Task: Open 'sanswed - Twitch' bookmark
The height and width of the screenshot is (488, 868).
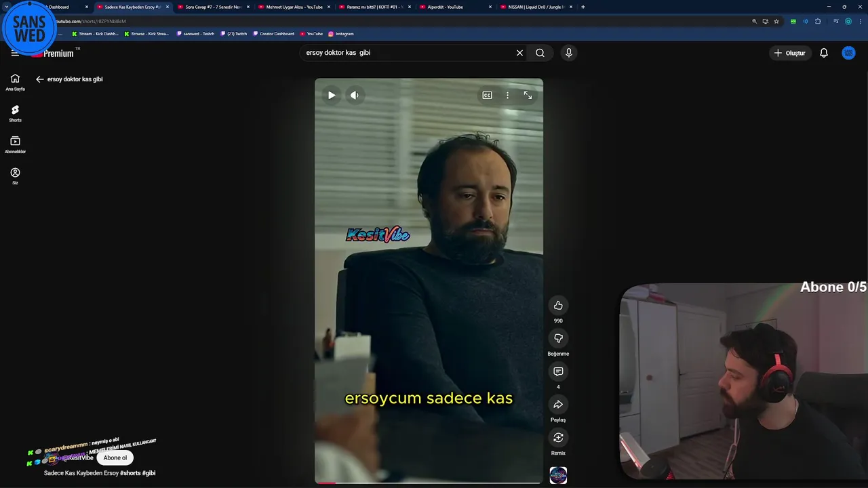Action: [x=195, y=33]
